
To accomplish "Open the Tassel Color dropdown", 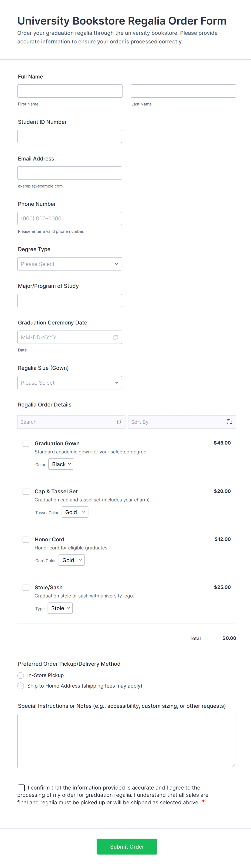I will 75,512.
